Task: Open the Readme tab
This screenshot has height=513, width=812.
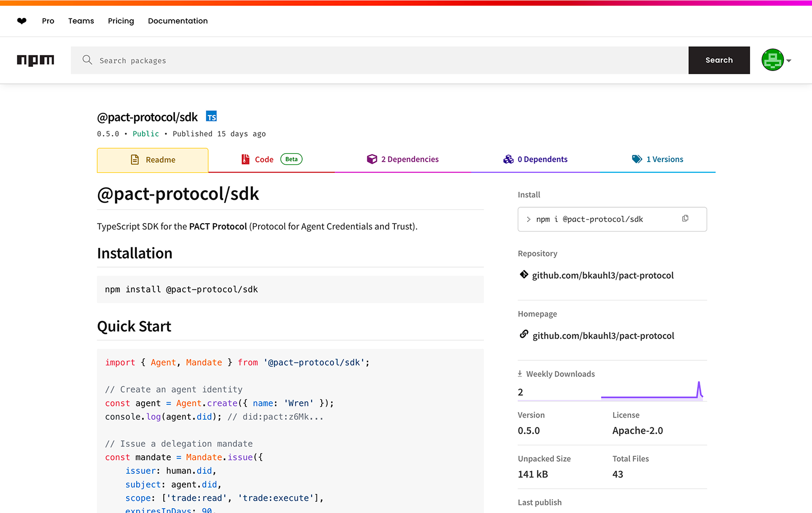Action: (x=153, y=160)
